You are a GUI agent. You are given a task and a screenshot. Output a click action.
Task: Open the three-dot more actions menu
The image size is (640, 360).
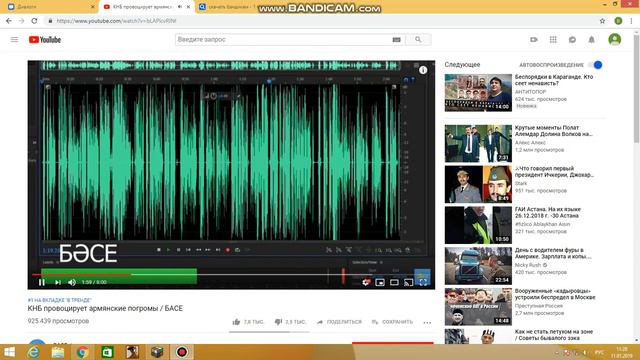427,322
